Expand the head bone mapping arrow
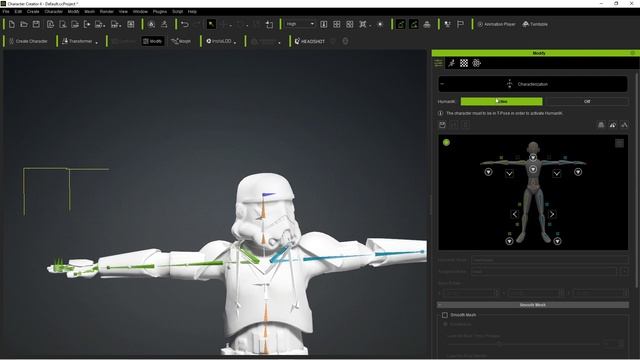Image resolution: width=640 pixels, height=360 pixels. [533, 157]
